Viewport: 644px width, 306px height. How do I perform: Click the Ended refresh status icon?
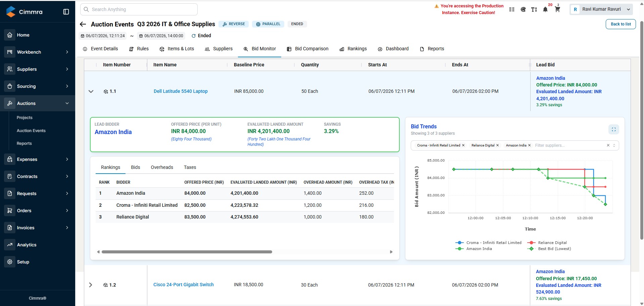pos(194,36)
